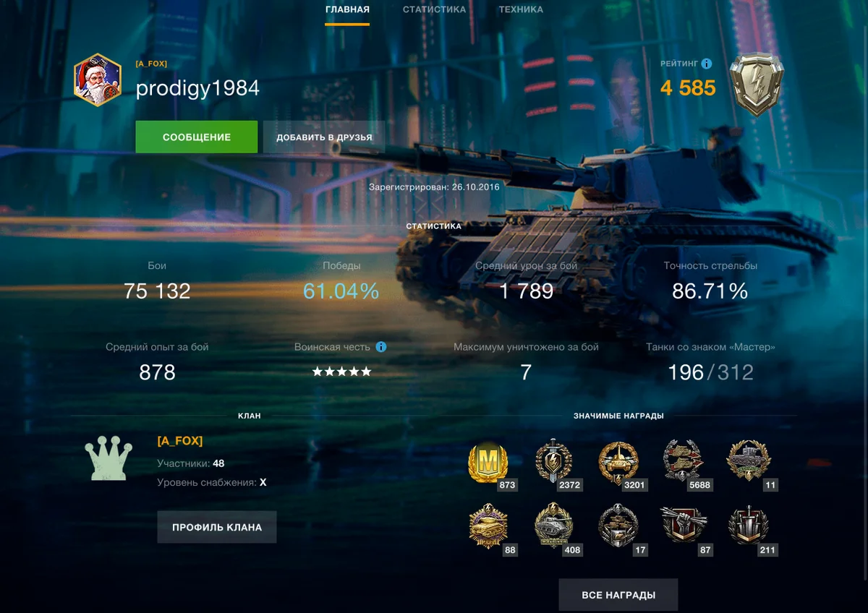Image resolution: width=868 pixels, height=613 pixels.
Task: Click the rating info icon
Action: 707,64
